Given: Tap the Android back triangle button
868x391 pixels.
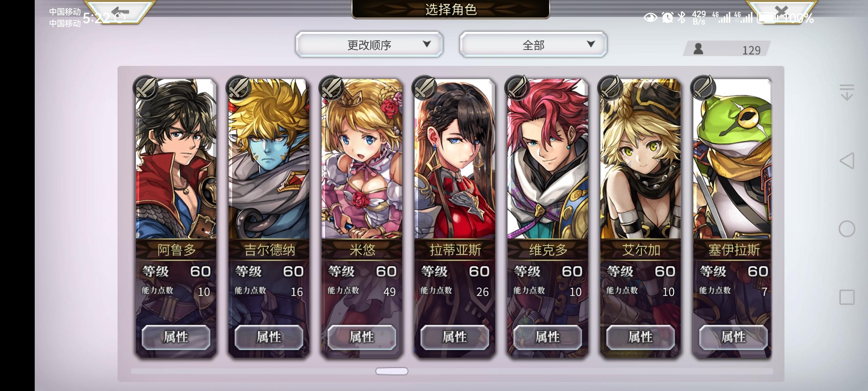Looking at the screenshot, I should click(847, 161).
